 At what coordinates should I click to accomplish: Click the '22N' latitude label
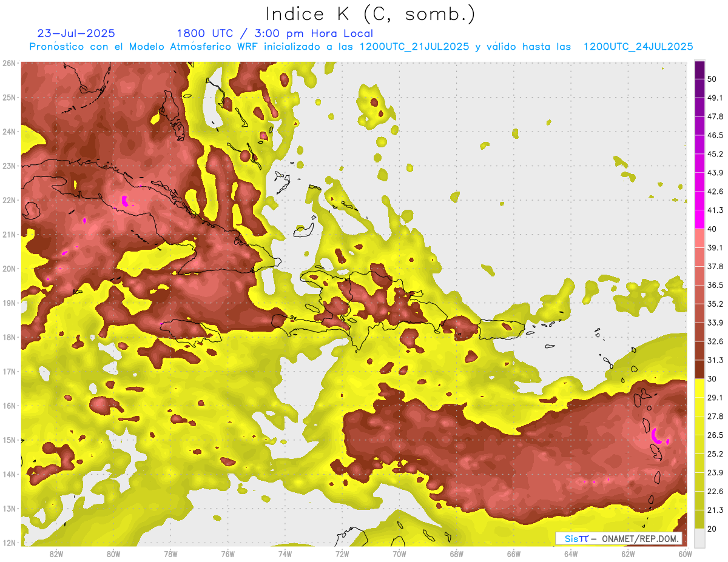[x=9, y=200]
